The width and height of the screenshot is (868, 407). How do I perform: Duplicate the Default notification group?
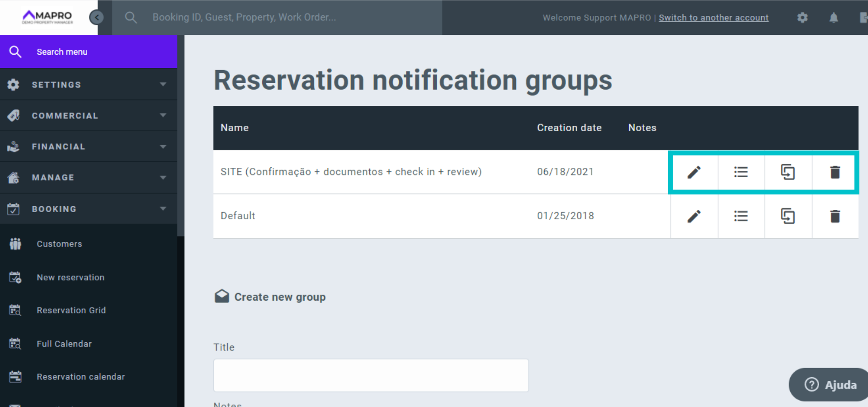point(788,216)
